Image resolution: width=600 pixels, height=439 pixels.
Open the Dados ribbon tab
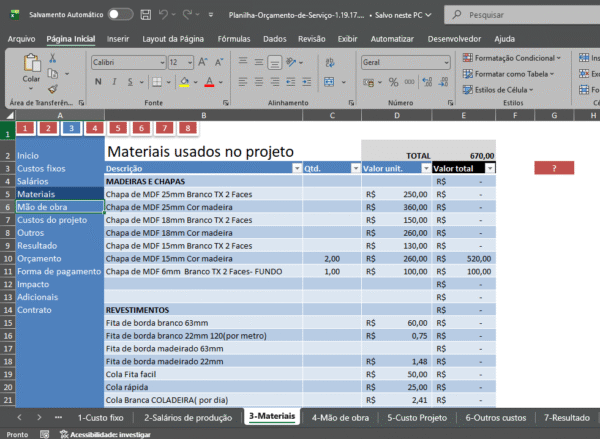[x=275, y=39]
